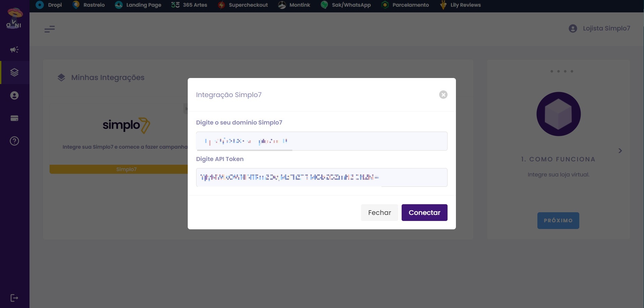Screen dimensions: 644x308
Task: Click the Parcelamento hexagon icon
Action: 385,5
